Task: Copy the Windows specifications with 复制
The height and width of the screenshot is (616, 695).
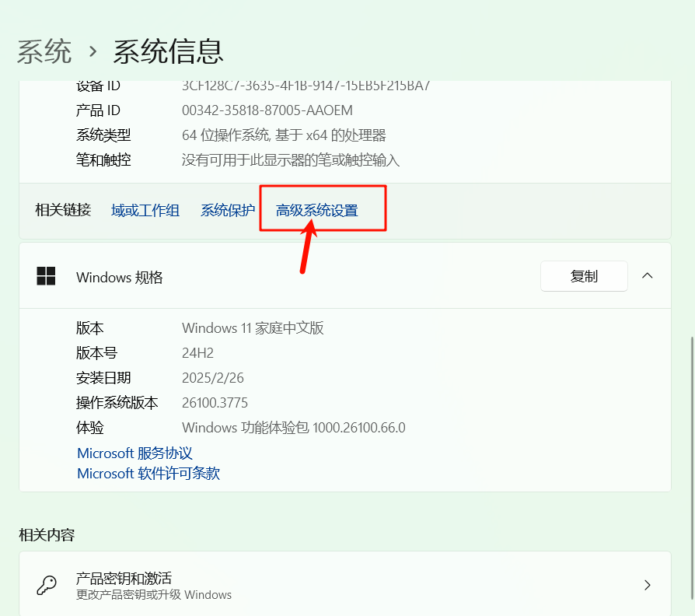Action: (x=584, y=276)
